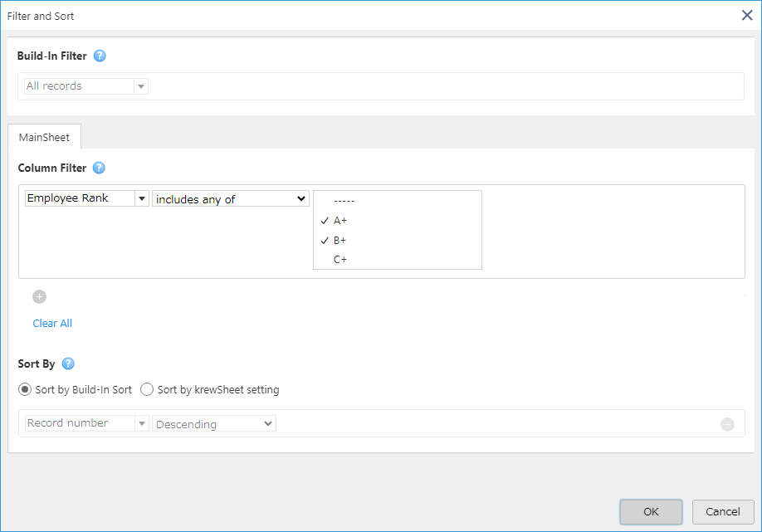Expand the Descending sort order dropdown

pos(214,423)
